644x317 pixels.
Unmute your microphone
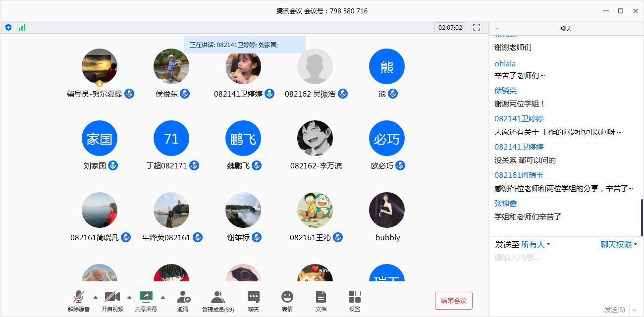[79, 301]
